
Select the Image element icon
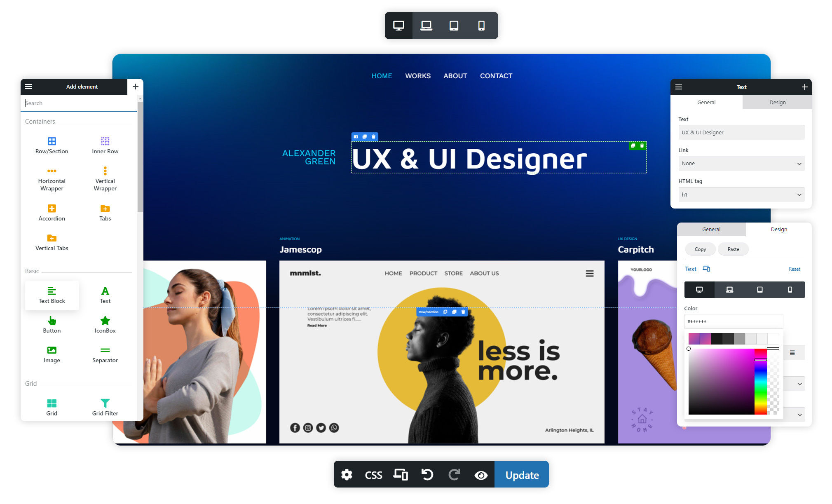click(51, 350)
